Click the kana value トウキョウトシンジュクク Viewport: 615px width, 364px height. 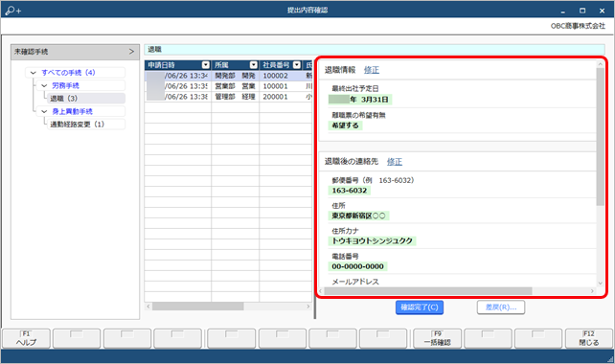(x=373, y=240)
